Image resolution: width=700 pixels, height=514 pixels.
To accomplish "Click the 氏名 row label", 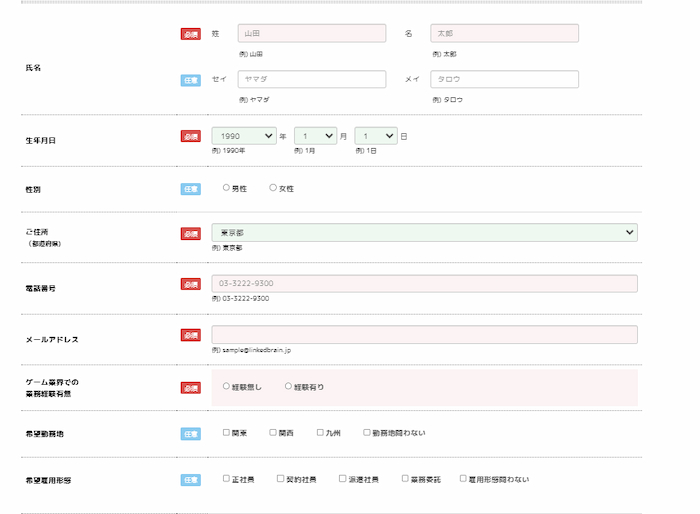I will (x=33, y=68).
